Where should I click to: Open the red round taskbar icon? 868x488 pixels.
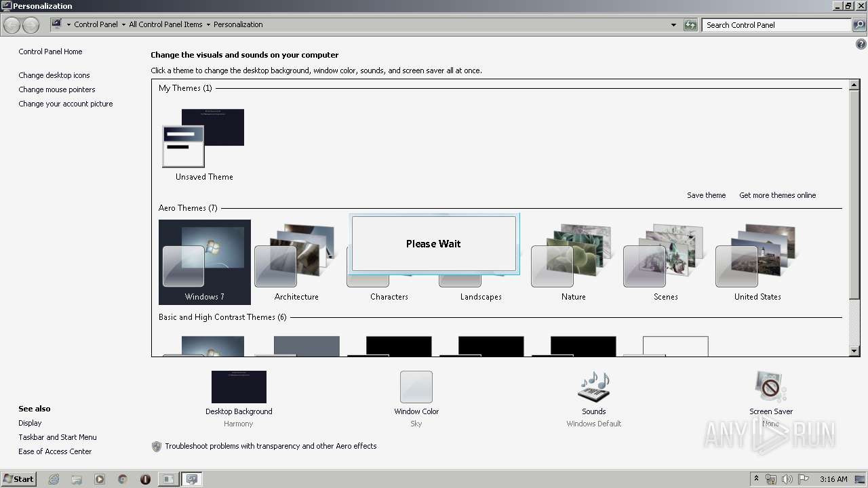[x=145, y=479]
